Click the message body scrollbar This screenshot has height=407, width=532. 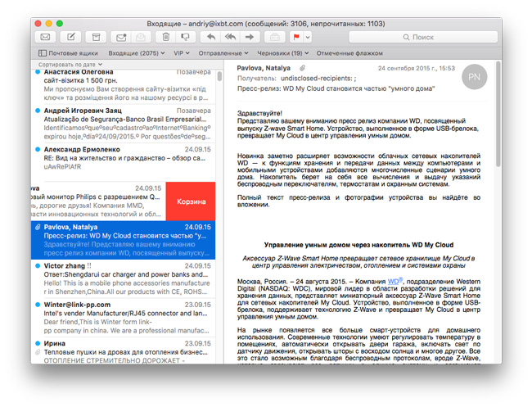tap(498, 114)
